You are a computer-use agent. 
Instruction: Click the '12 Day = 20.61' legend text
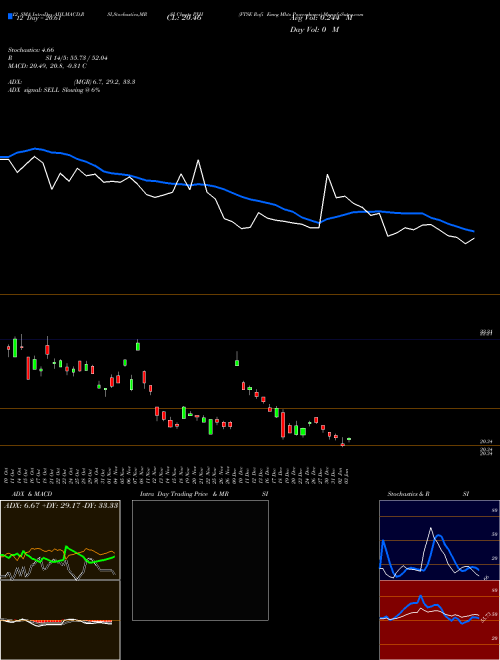tap(38, 18)
